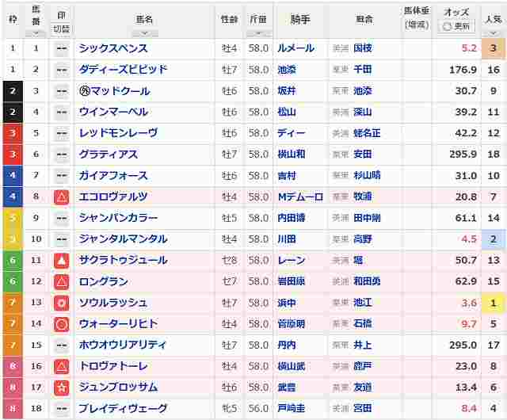Viewport: 507px width, 420px height.
Task: Open jockey ルメール profile
Action: click(295, 48)
